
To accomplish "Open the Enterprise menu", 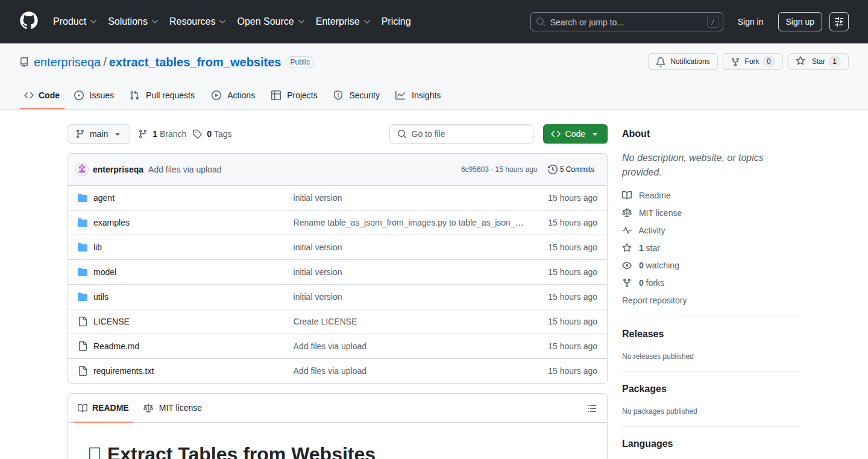I will pos(343,21).
